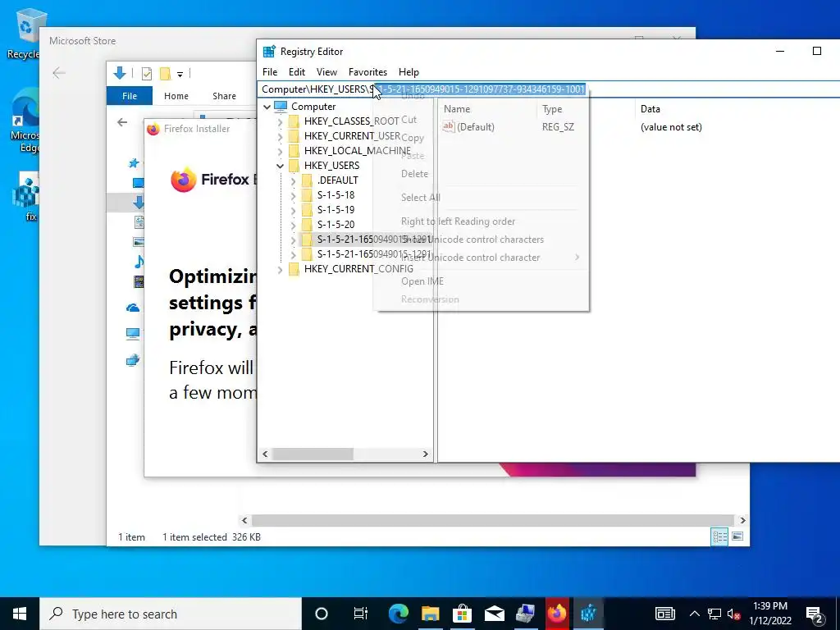The width and height of the screenshot is (840, 630).
Task: Collapse the HKEY_USERS tree node
Action: 280,166
